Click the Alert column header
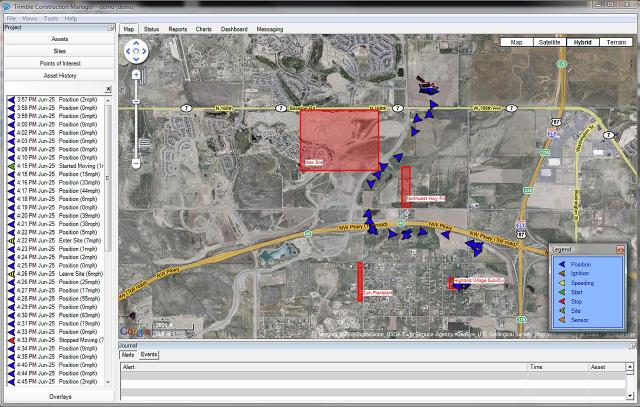Image resolution: width=640 pixels, height=407 pixels. click(x=324, y=367)
